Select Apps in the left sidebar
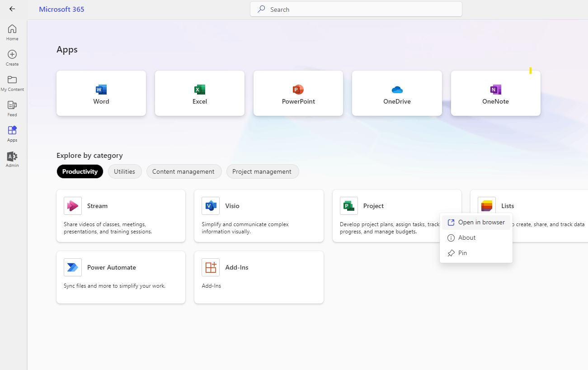 [12, 134]
